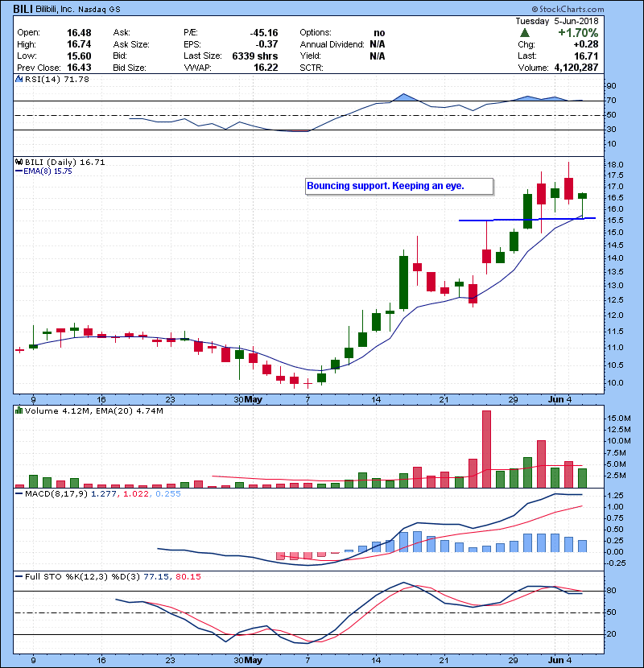644x668 pixels.
Task: Click the MACD line value 1.277
Action: pos(103,494)
